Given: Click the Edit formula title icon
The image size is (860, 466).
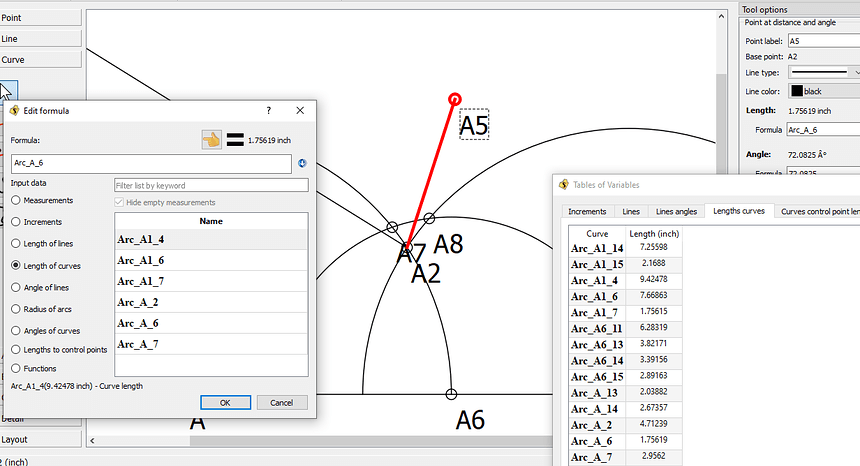Looking at the screenshot, I should 14,110.
